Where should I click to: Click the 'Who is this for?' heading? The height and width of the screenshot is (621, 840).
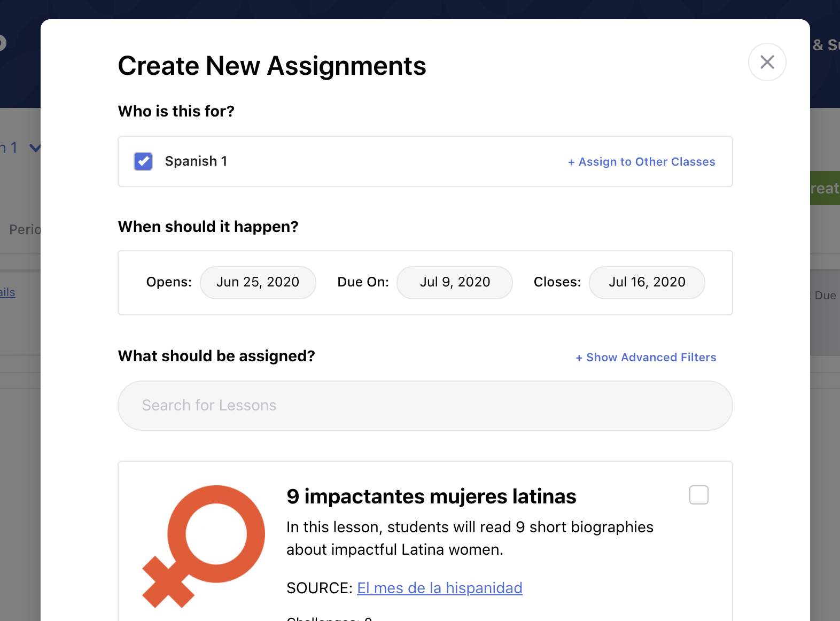coord(176,111)
